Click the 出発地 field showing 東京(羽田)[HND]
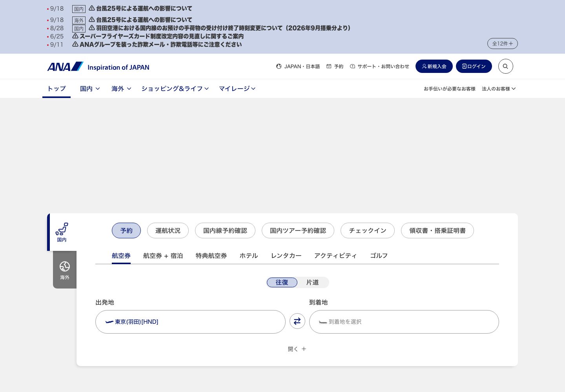The height and width of the screenshot is (392, 565). (190, 322)
